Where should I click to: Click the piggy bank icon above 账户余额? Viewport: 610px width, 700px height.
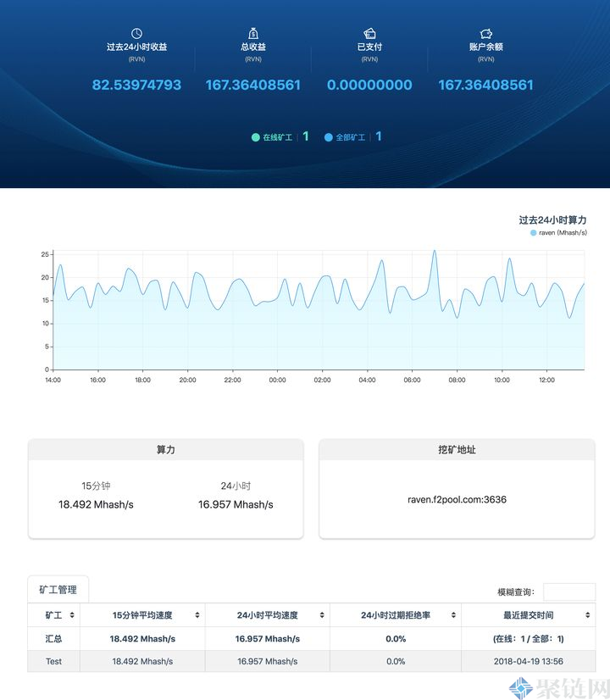[x=486, y=34]
